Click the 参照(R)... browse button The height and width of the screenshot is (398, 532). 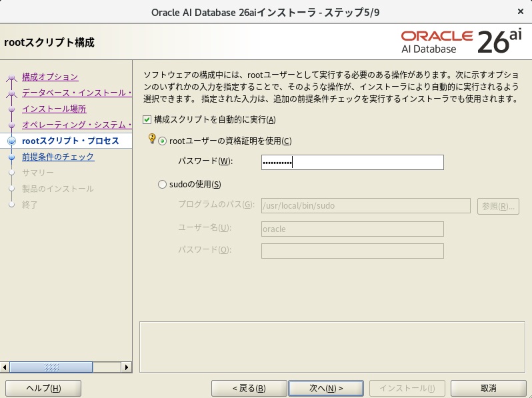click(498, 206)
